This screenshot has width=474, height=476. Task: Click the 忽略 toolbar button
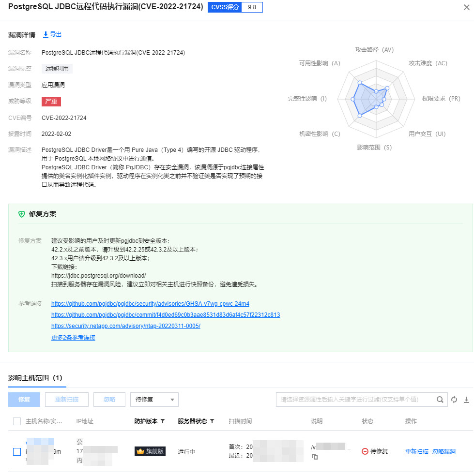(109, 400)
